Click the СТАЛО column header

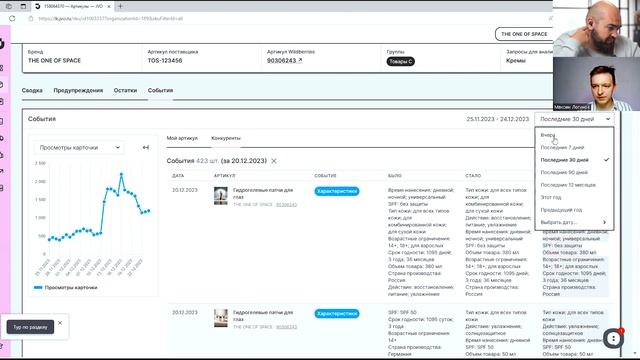coord(473,176)
